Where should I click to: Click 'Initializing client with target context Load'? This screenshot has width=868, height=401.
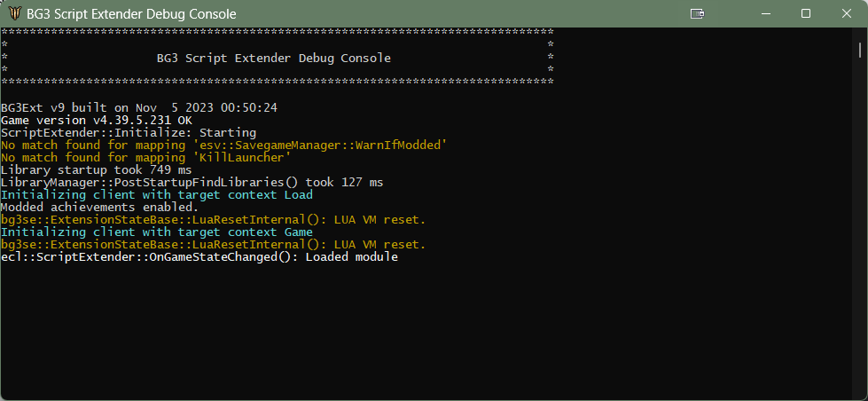click(157, 195)
